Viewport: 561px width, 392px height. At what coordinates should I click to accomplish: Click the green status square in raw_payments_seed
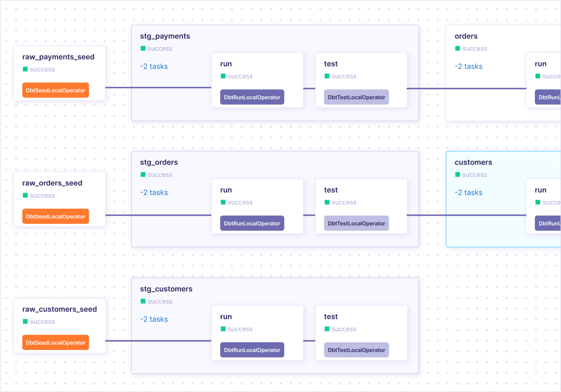point(25,69)
